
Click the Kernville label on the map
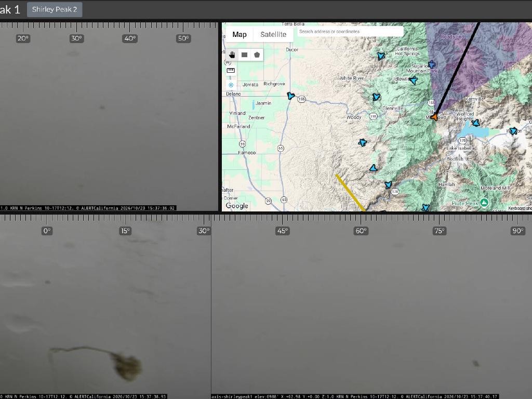pyautogui.click(x=474, y=99)
